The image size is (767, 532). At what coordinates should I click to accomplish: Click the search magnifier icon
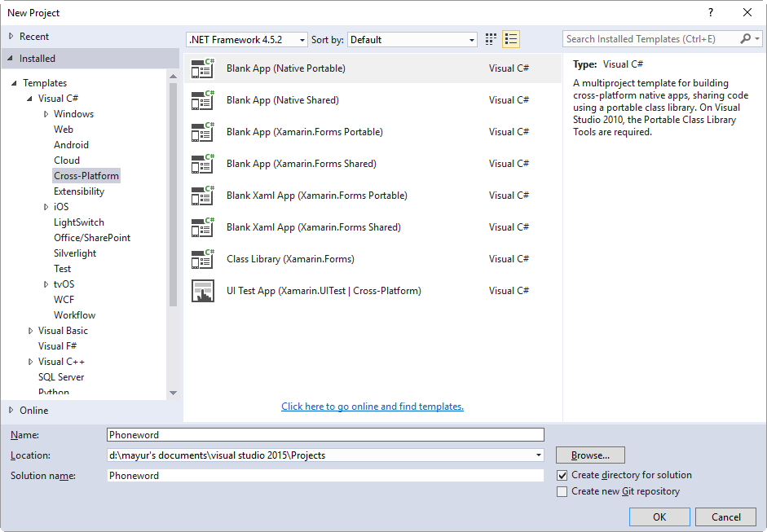745,38
